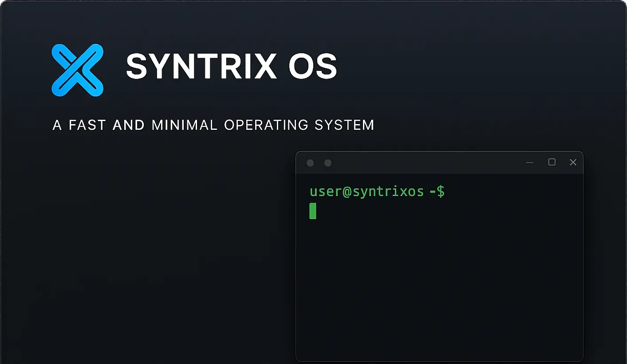627x364 pixels.
Task: Click the blue Syntrix X logo
Action: click(78, 70)
